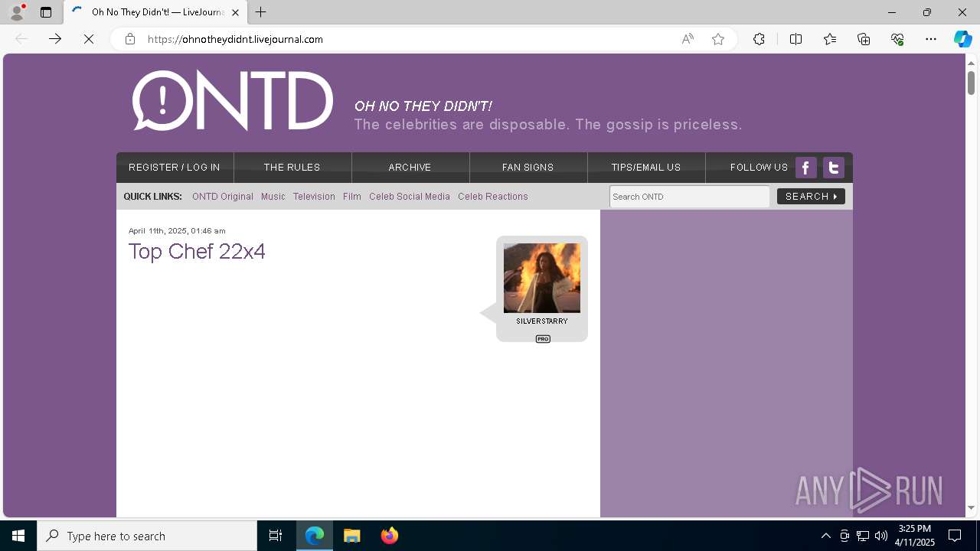Follow the Film quick link

pos(352,197)
